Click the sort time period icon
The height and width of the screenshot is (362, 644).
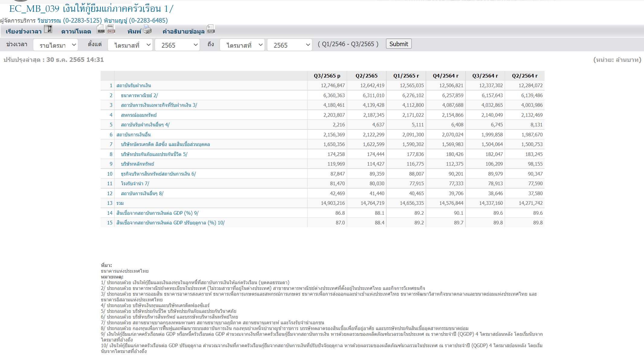pyautogui.click(x=48, y=29)
